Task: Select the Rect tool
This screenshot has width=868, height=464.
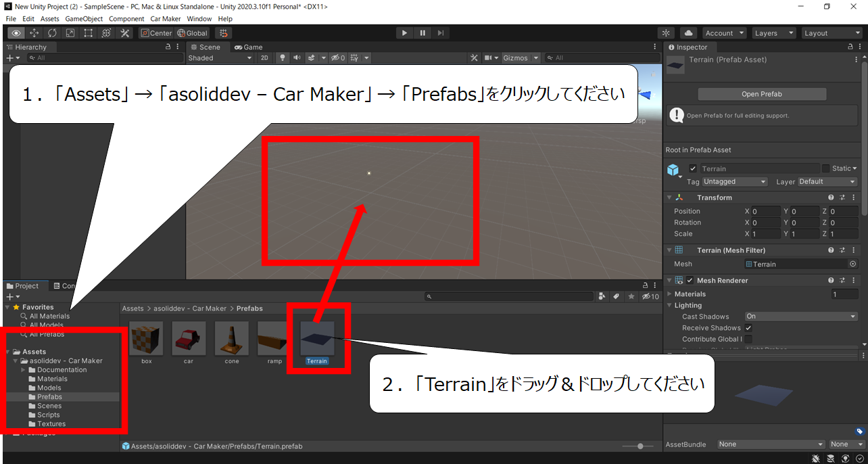Action: tap(89, 33)
